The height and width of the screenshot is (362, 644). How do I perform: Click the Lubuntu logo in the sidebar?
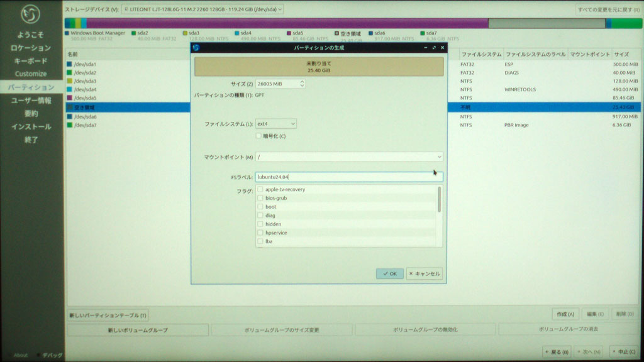pyautogui.click(x=30, y=15)
